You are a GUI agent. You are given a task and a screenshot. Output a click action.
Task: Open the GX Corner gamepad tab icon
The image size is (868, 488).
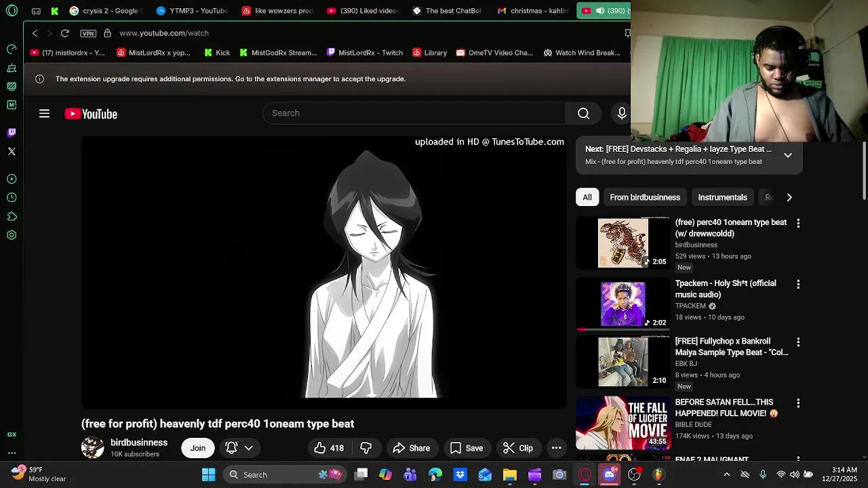click(x=36, y=11)
